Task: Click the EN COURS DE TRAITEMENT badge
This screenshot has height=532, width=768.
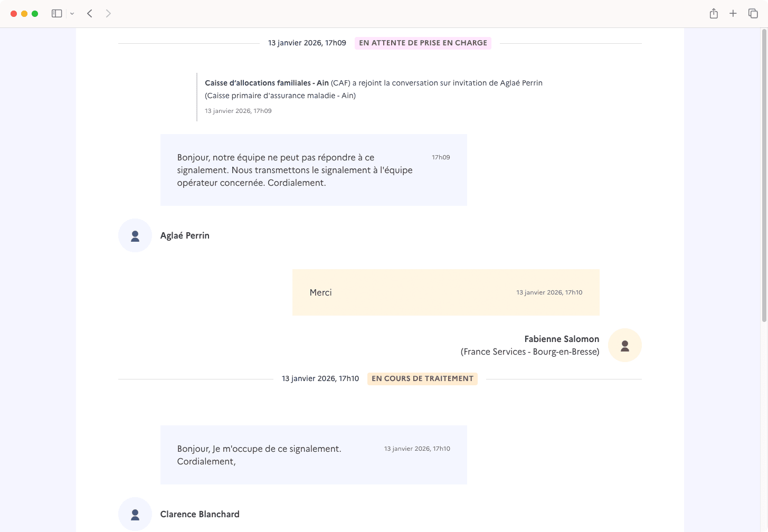Action: point(422,378)
